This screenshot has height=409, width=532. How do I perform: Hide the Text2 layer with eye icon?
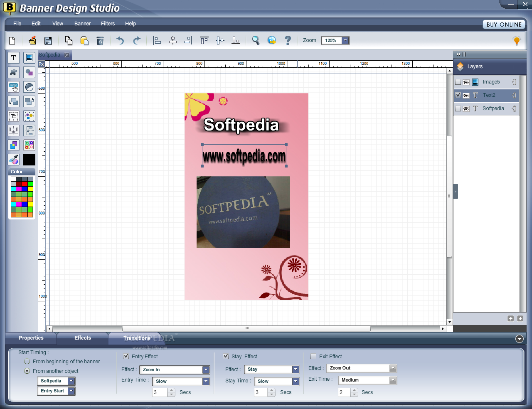(x=466, y=96)
